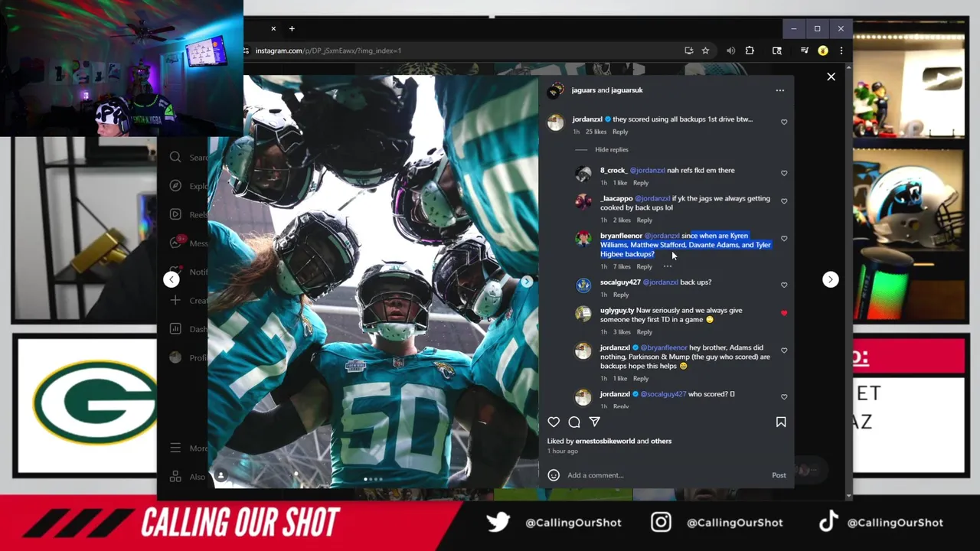Click tagged people icon on photo

pos(220,476)
